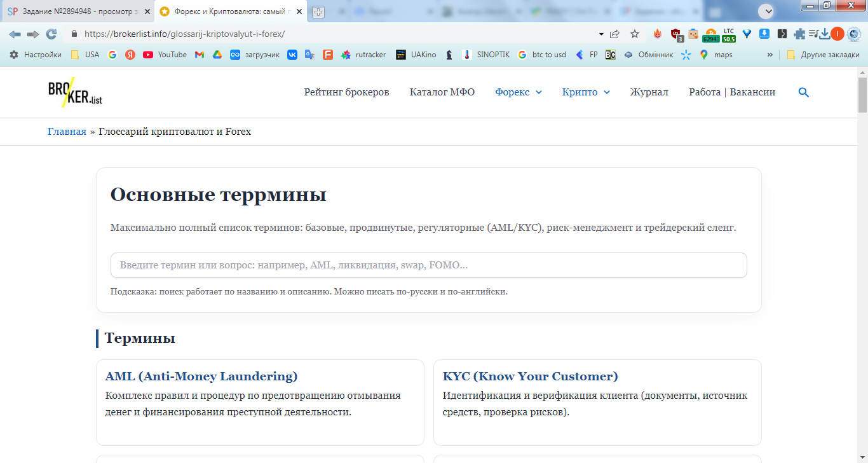Open the media playlist control icon
Screen dimensions: 868x463
pos(813,34)
